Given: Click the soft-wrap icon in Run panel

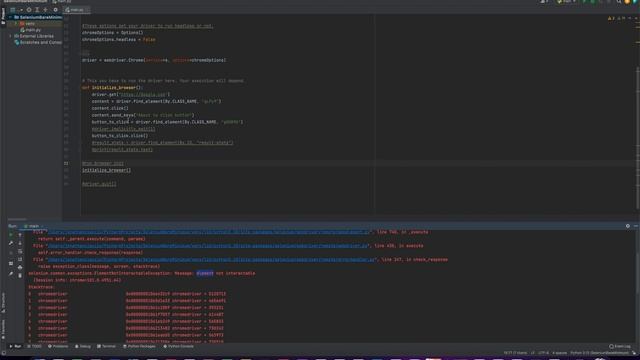Looking at the screenshot, I should coord(20,251).
